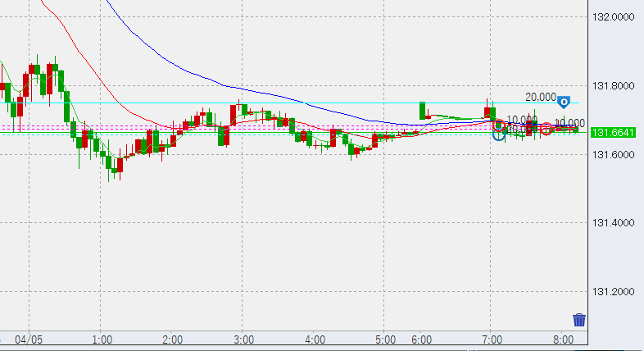Click the leftmost red circle trade marker

[x=498, y=125]
